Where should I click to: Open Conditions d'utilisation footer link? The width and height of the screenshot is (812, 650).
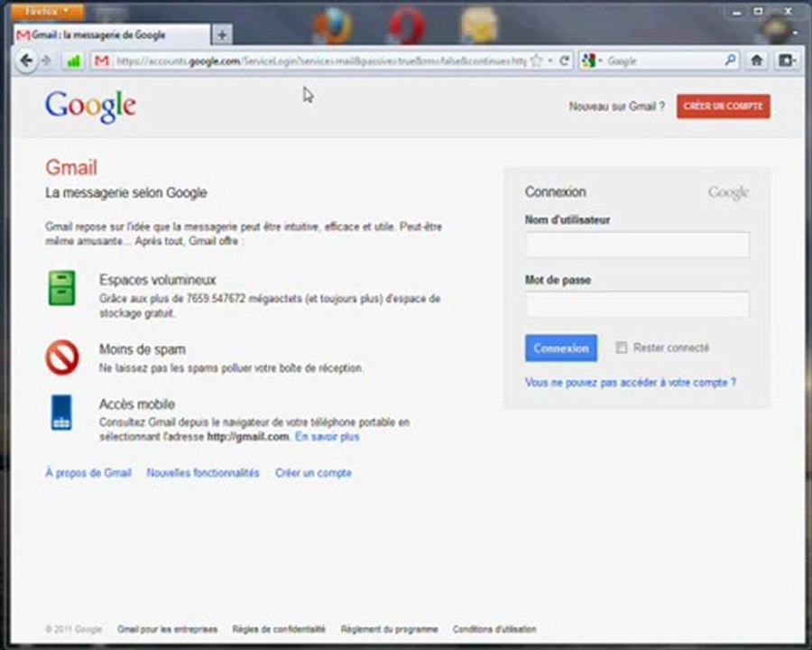494,629
